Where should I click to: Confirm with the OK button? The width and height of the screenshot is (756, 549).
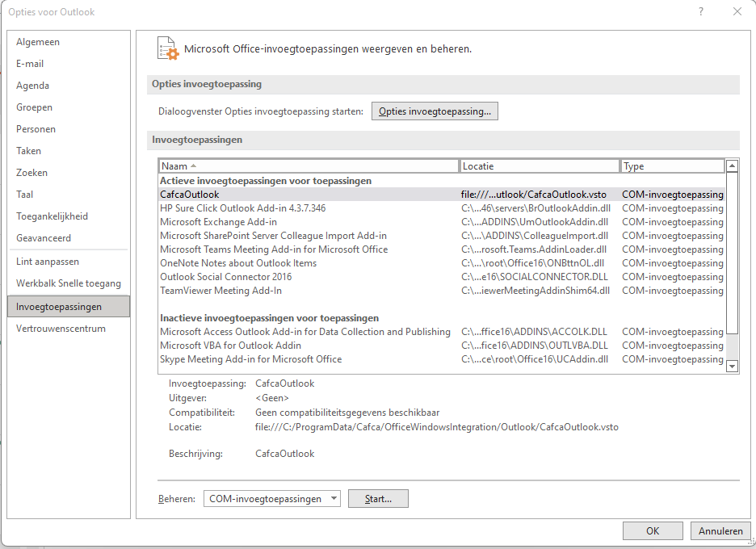click(653, 530)
